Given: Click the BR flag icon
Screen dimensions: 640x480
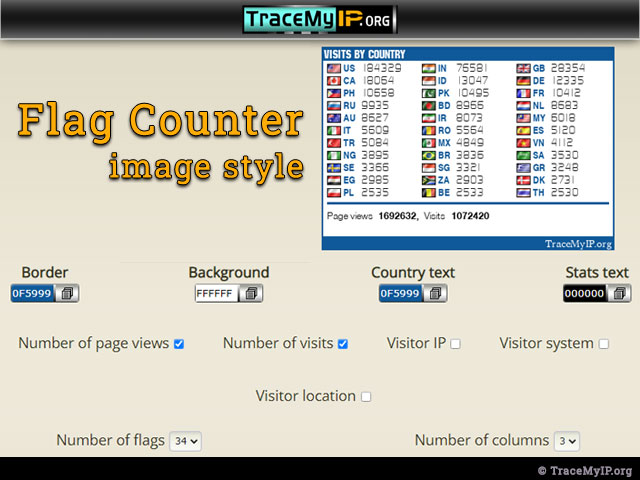Looking at the screenshot, I should (429, 156).
